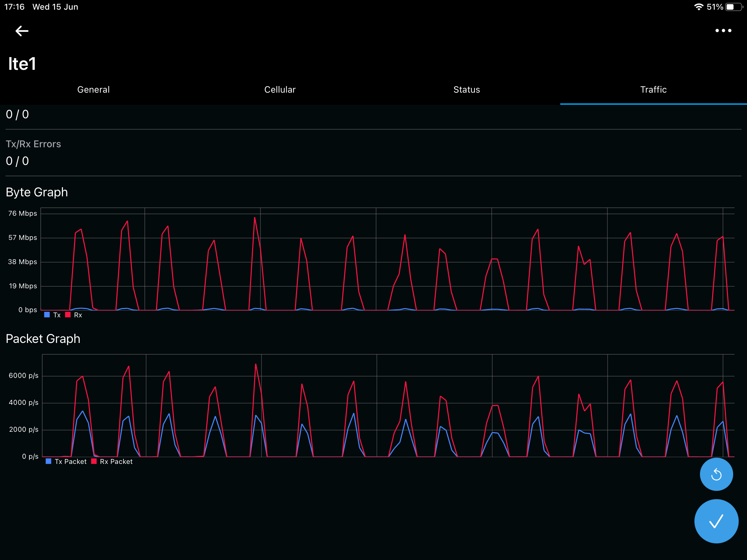Tap the blue refresh circular button
The height and width of the screenshot is (560, 747).
tap(716, 474)
